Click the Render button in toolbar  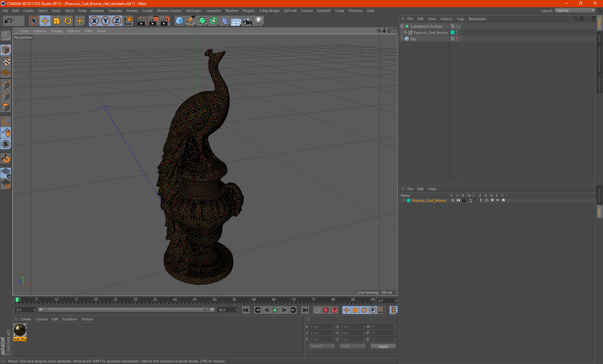pos(141,20)
